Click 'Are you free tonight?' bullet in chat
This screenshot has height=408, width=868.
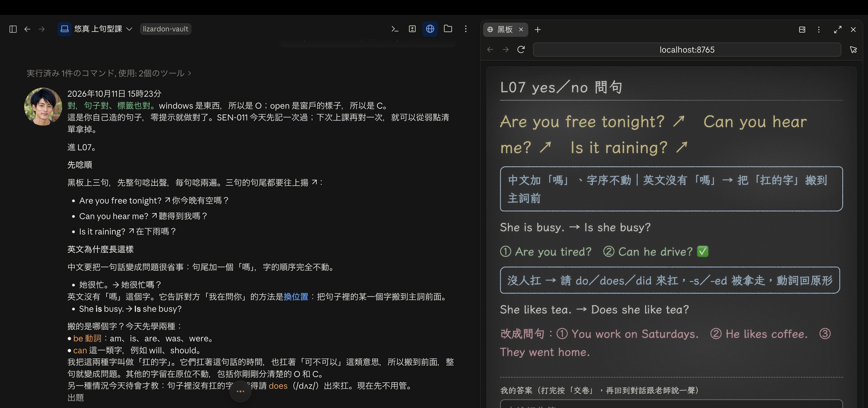click(x=154, y=200)
